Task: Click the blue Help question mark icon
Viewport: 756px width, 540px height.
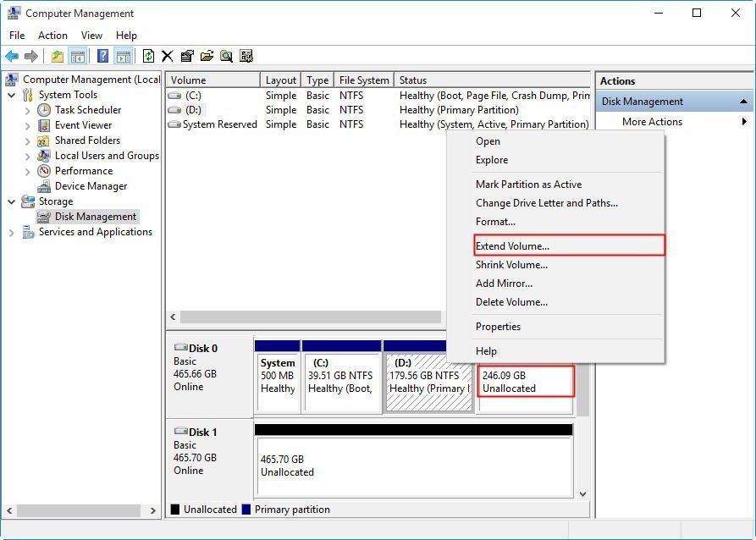Action: point(102,57)
